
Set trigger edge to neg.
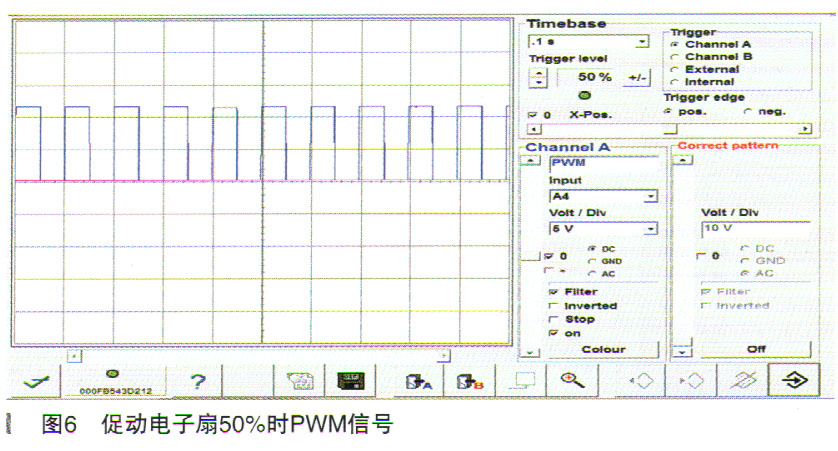click(748, 111)
